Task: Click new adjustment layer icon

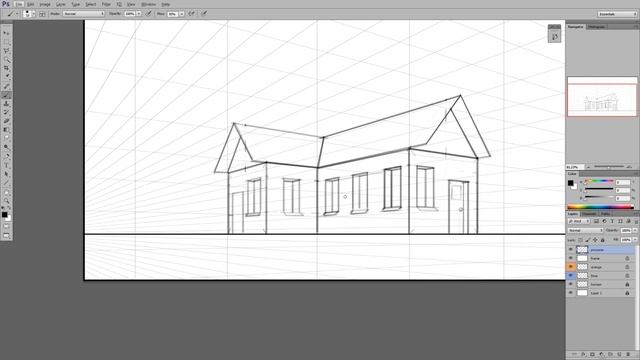Action: pos(601,354)
